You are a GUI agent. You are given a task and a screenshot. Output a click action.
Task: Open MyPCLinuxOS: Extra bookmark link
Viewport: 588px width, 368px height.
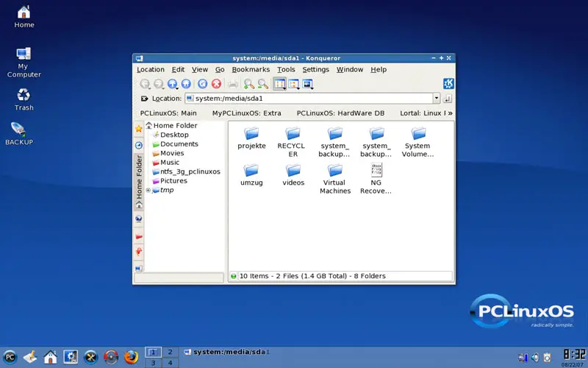(x=246, y=113)
